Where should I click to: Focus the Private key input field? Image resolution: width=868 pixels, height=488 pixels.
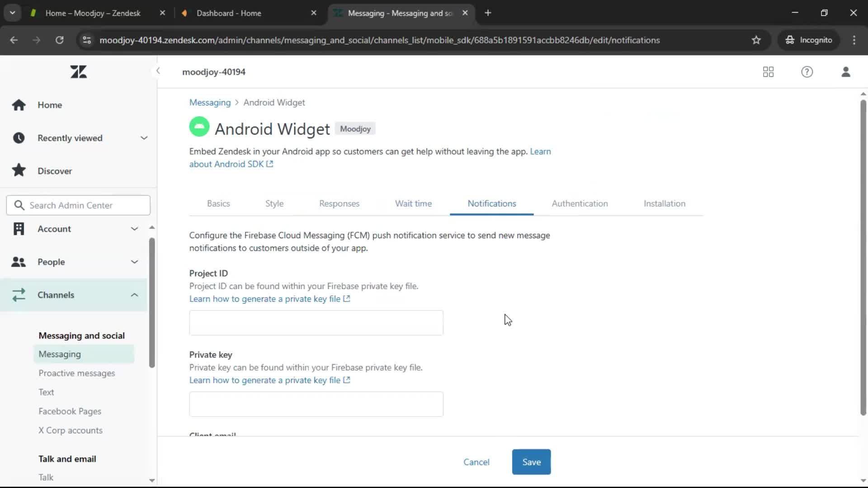[316, 404]
